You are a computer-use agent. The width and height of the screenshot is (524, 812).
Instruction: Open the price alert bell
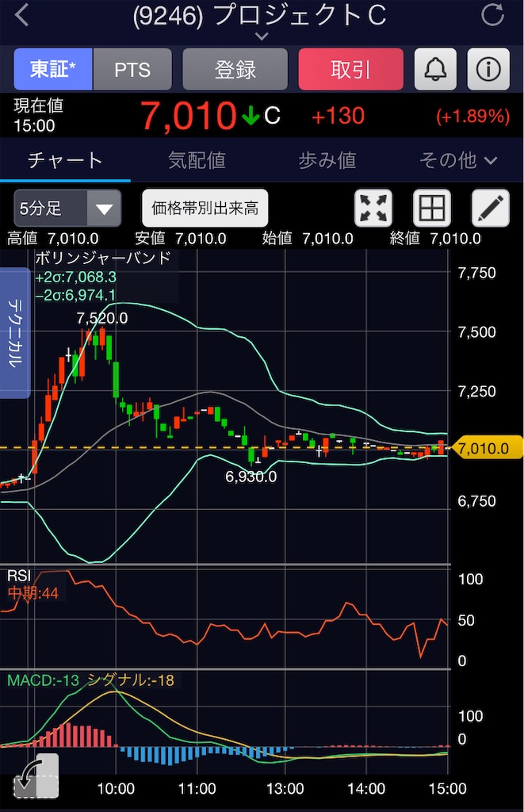[x=435, y=70]
